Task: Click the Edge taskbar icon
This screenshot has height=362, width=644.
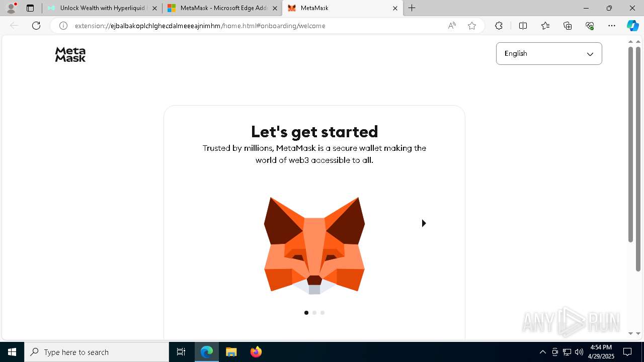Action: (x=207, y=352)
